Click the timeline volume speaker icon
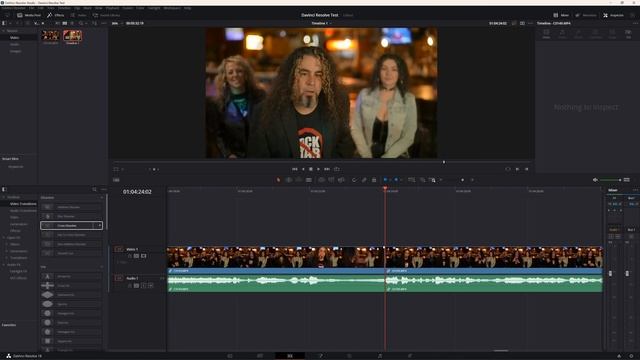 tap(596, 180)
